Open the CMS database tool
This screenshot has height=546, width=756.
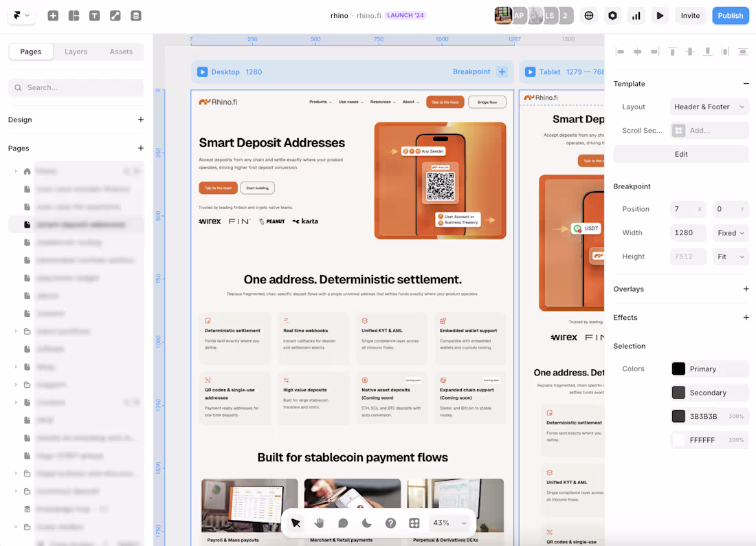point(136,15)
